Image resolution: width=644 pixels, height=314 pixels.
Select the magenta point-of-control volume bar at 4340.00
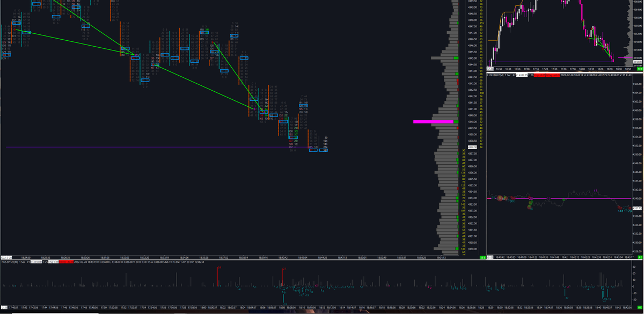click(434, 122)
